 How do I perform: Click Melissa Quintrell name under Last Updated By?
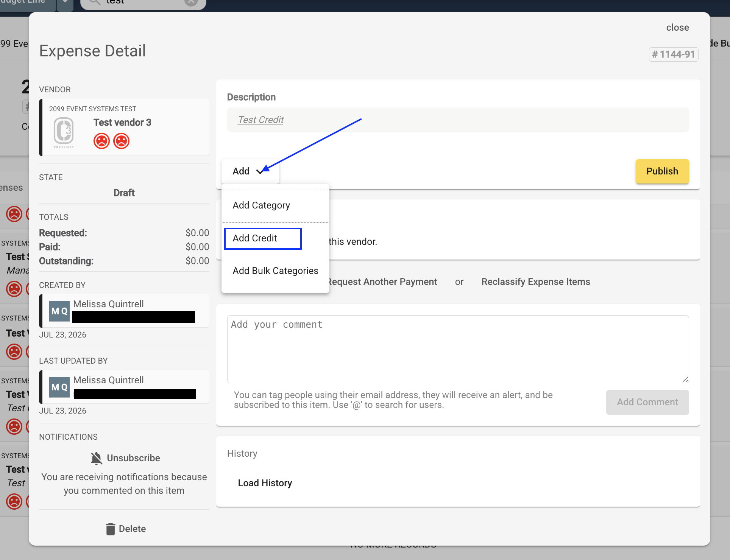point(108,380)
